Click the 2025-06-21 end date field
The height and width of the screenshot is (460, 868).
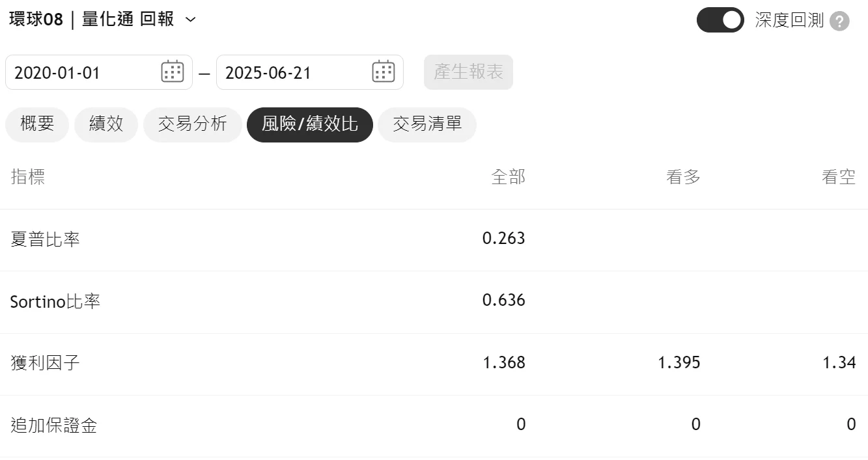(x=310, y=72)
